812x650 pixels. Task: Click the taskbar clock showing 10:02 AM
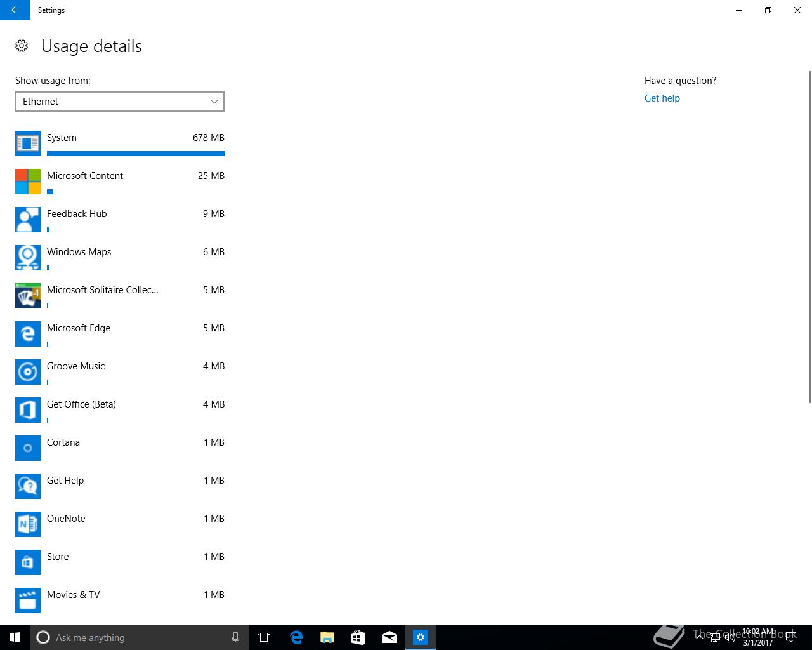[x=758, y=637]
